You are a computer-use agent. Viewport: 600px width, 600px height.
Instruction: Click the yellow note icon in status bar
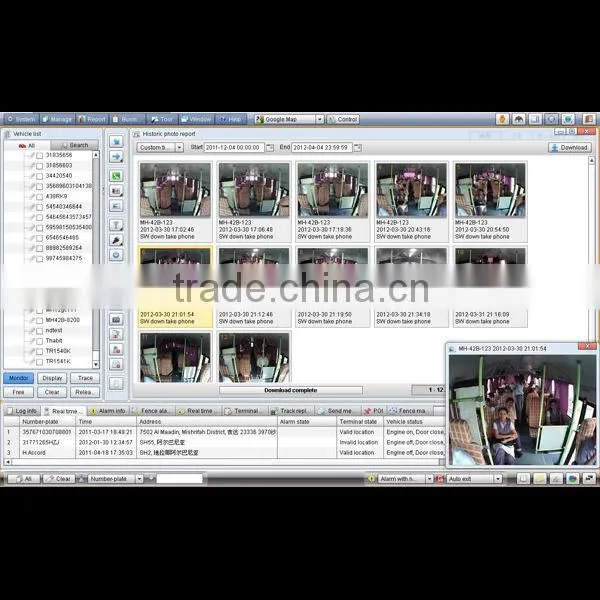pos(540,479)
